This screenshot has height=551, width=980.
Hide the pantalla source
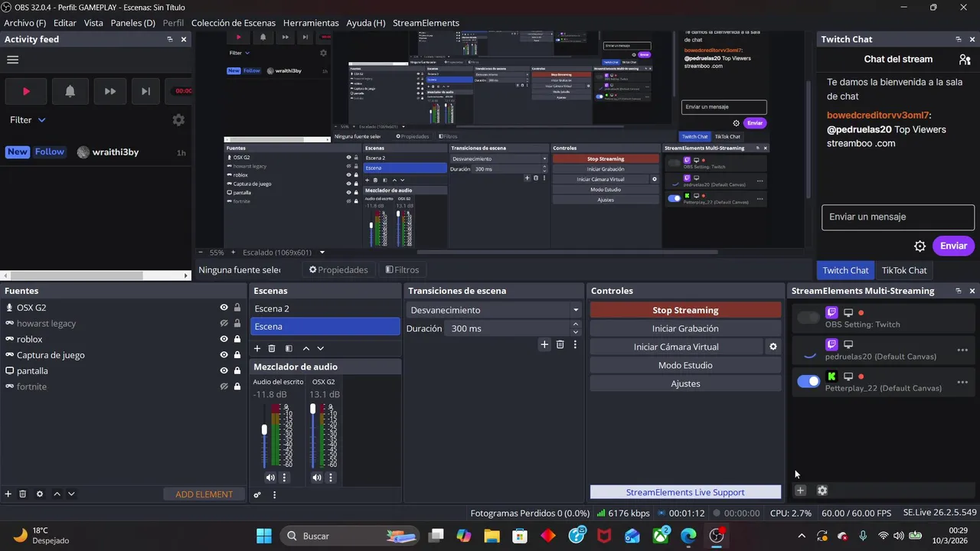(224, 371)
